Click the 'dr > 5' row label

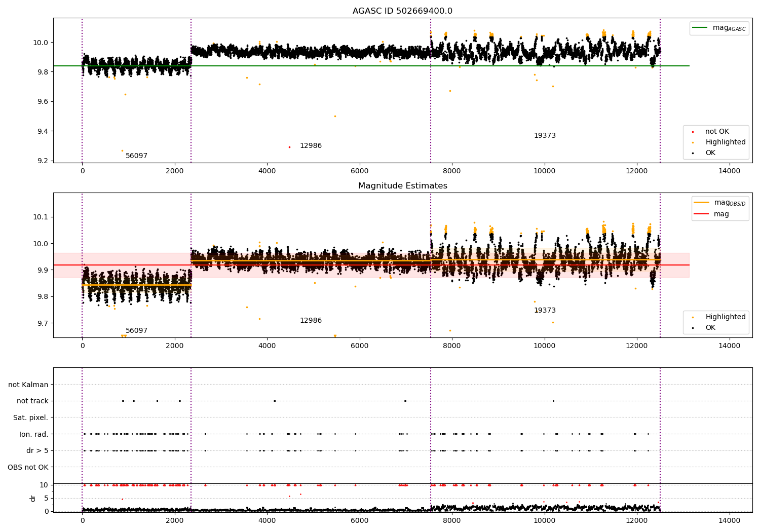pyautogui.click(x=37, y=451)
